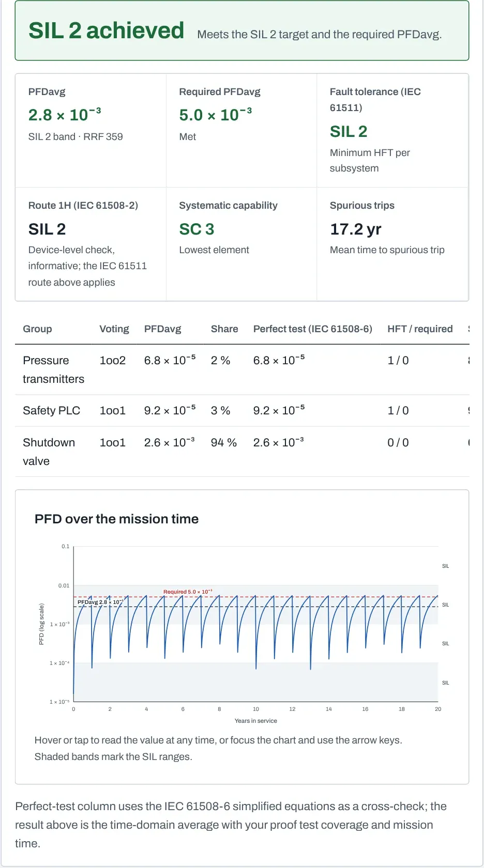Click the "Voting" table column header
This screenshot has width=484, height=868.
[114, 329]
